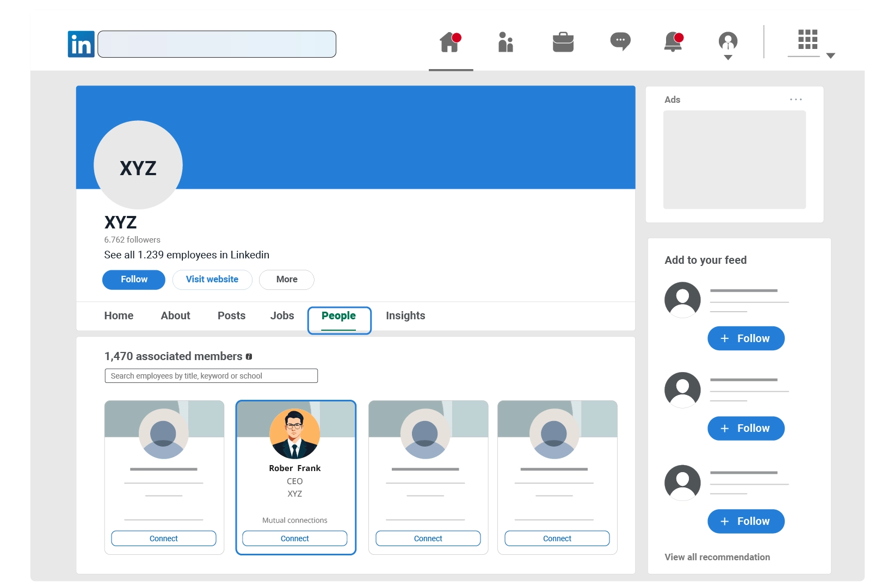Expand the apps grid dropdown arrow
This screenshot has height=588, width=881.
coord(830,55)
